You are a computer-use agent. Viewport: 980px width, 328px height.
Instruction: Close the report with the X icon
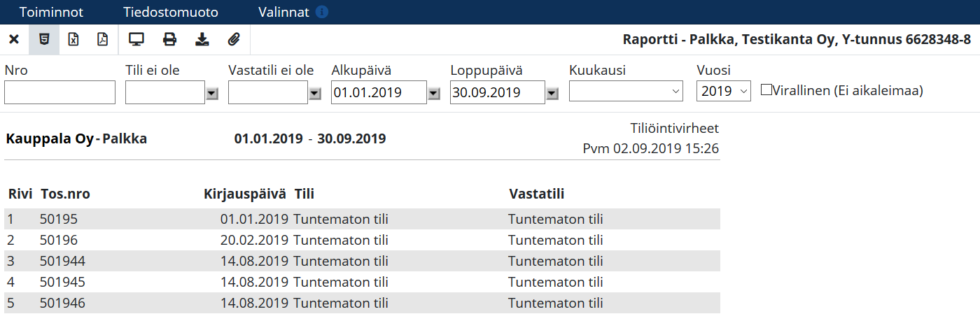[13, 40]
